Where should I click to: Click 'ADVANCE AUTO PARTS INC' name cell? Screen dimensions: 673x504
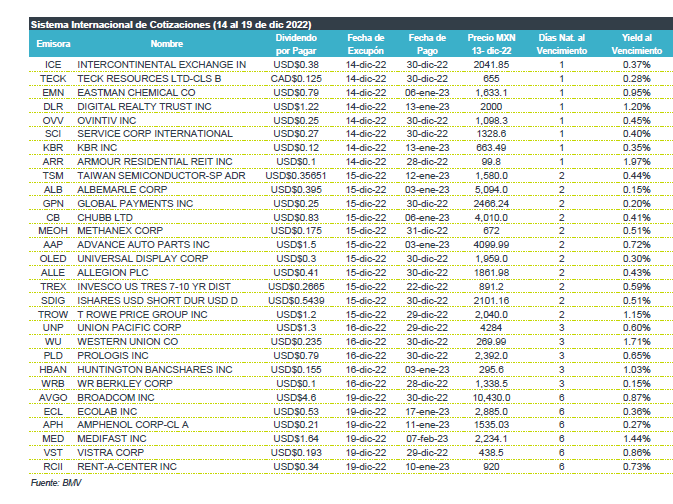[143, 245]
